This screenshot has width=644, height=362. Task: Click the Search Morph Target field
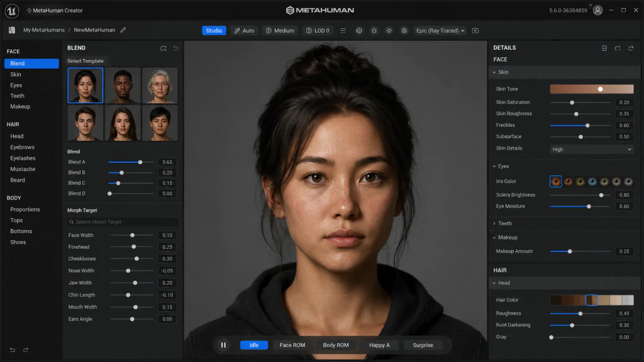123,222
